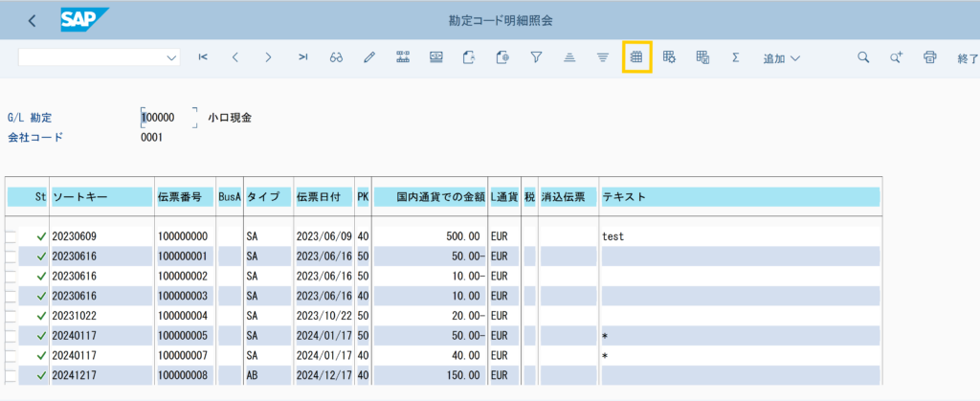Click the print icon in toolbar
The height and width of the screenshot is (401, 980).
tap(929, 57)
